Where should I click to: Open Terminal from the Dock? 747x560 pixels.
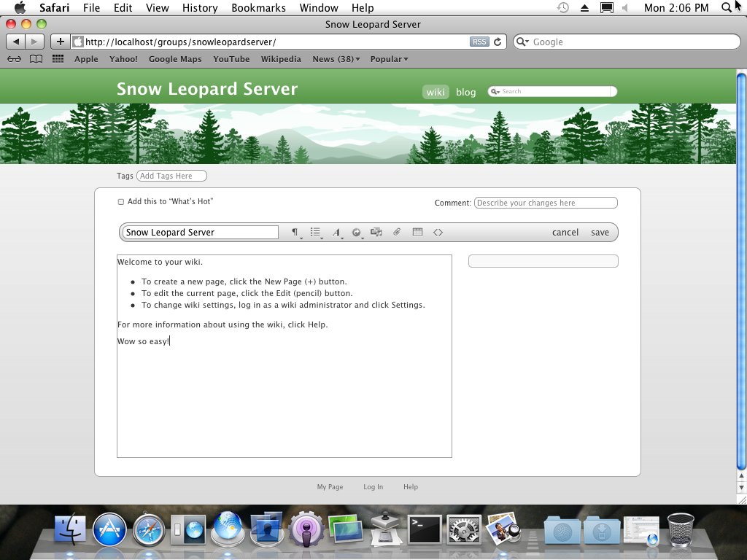pos(425,529)
